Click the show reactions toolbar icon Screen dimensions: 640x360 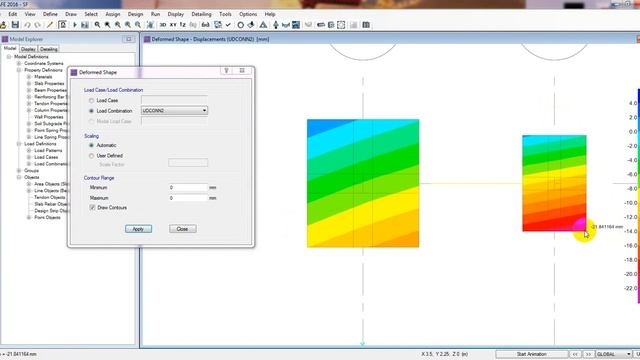pos(276,25)
